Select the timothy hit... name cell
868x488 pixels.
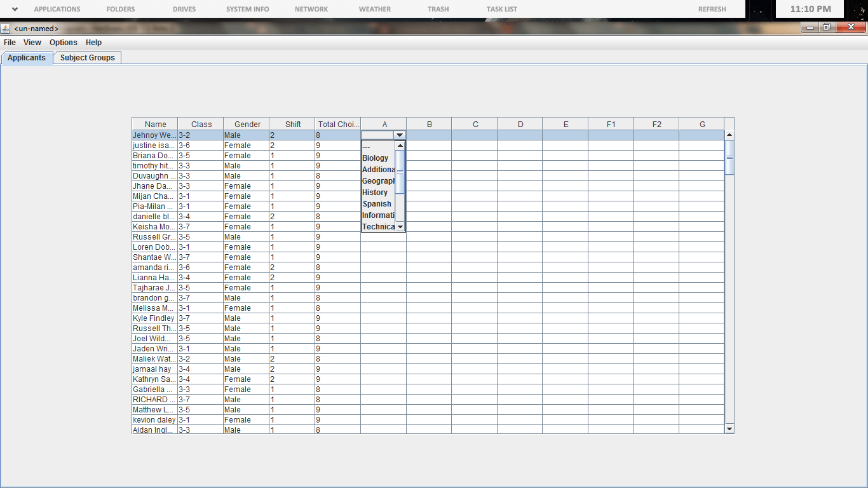pyautogui.click(x=155, y=166)
